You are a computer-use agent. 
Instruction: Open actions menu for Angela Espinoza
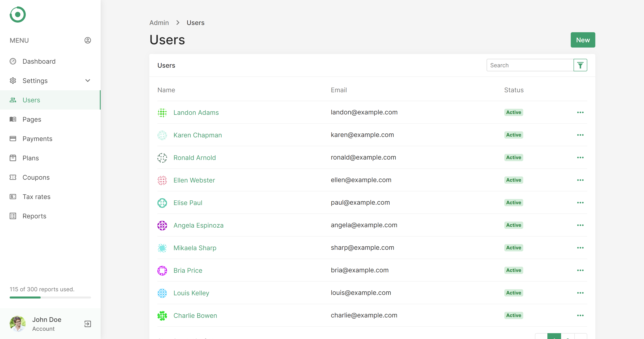[580, 225]
